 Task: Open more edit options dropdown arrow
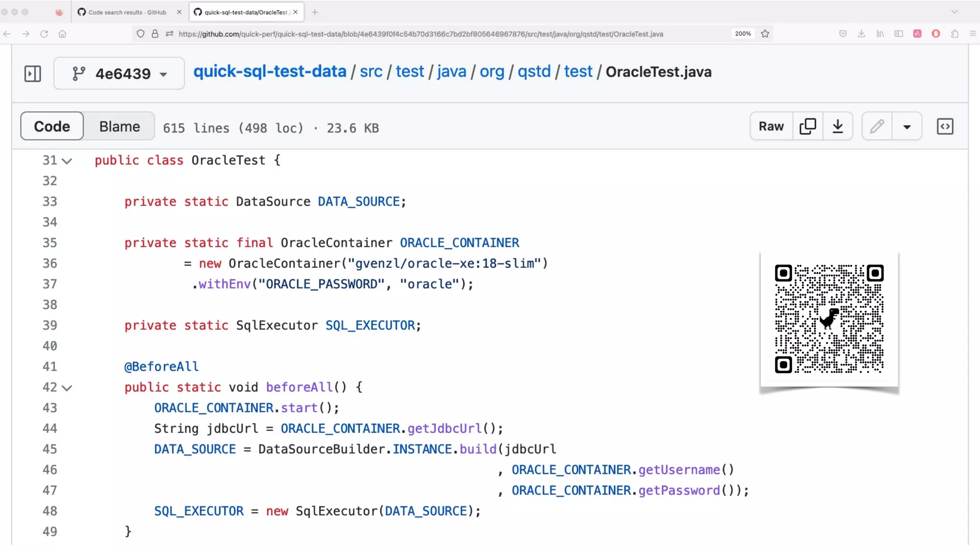pyautogui.click(x=907, y=127)
